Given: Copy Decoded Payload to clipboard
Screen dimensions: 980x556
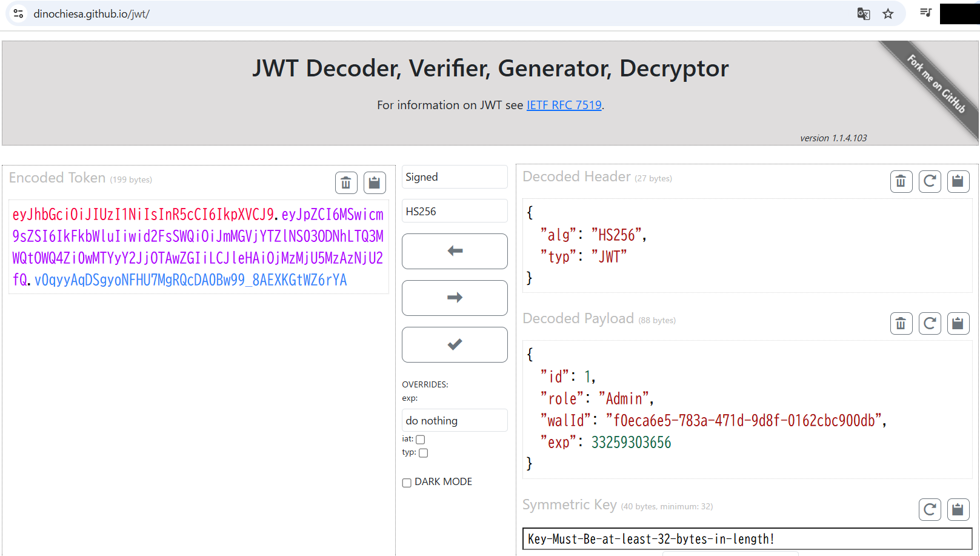Looking at the screenshot, I should coord(958,324).
